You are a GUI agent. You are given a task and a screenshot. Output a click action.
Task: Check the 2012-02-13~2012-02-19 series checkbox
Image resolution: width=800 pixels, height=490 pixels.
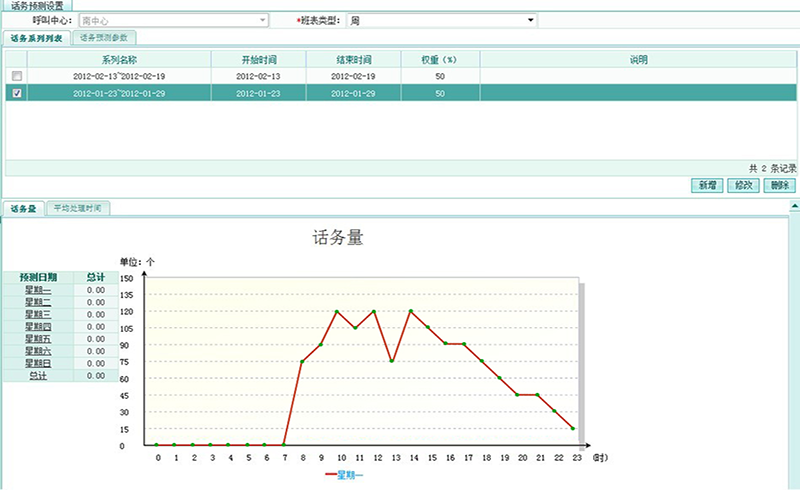pos(16,76)
